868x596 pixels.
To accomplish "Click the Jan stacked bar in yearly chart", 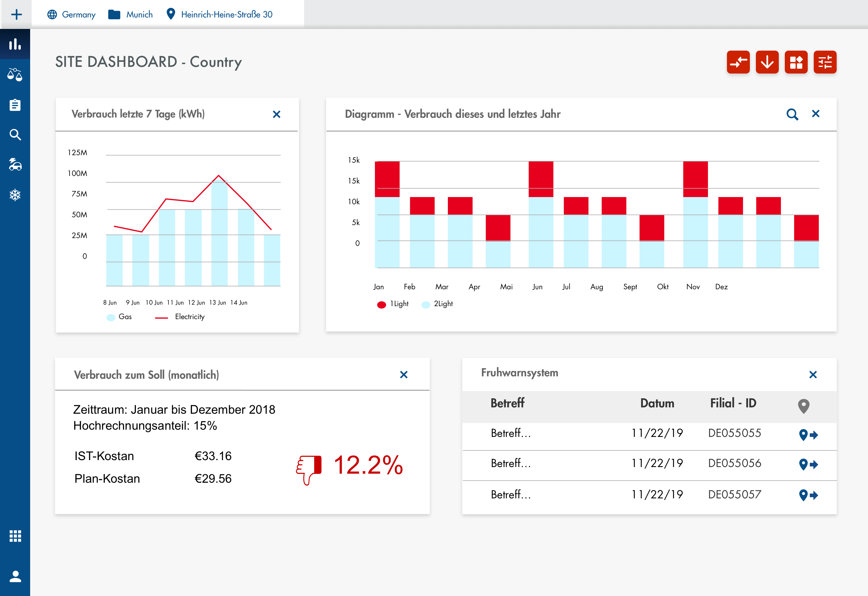I will tap(387, 214).
